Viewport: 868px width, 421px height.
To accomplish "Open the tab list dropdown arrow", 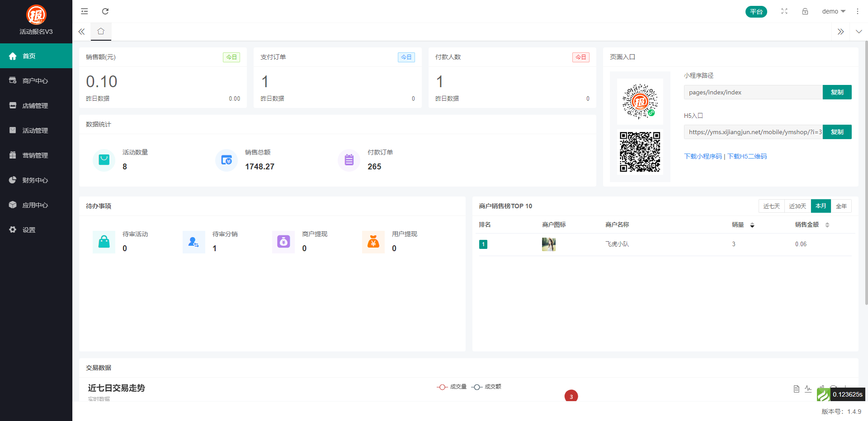I will point(859,32).
